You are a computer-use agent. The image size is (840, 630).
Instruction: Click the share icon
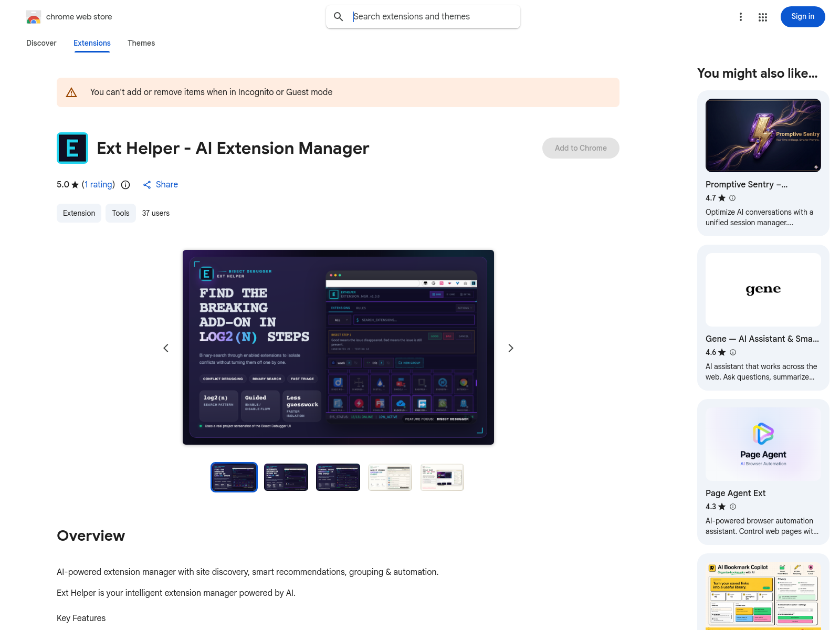point(147,185)
